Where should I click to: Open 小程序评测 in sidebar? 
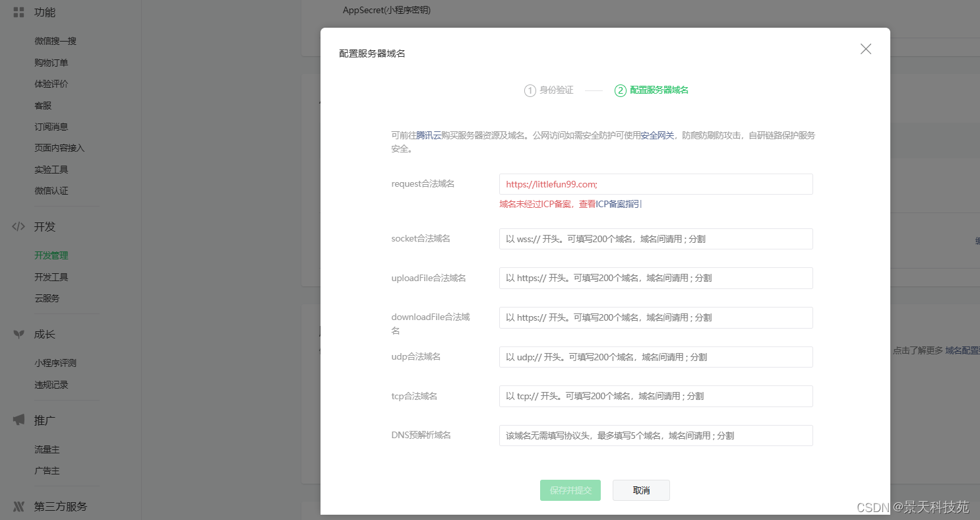point(55,363)
